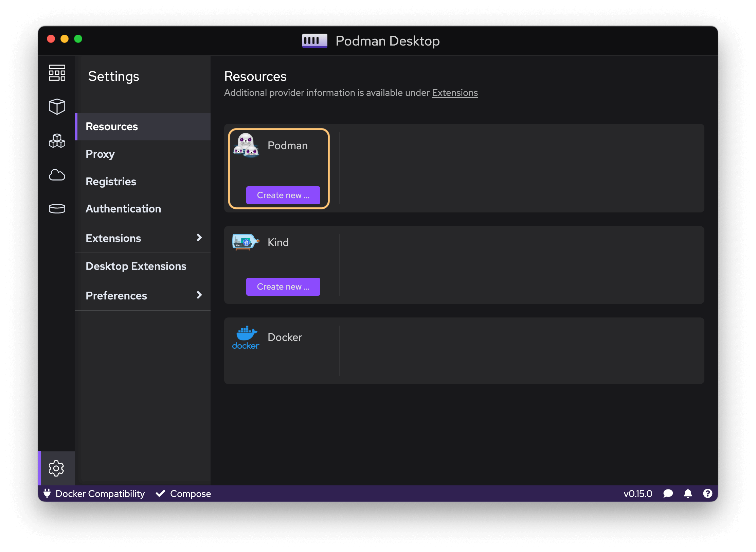Open the feedback speech bubble icon
Viewport: 756px width, 552px height.
(668, 494)
